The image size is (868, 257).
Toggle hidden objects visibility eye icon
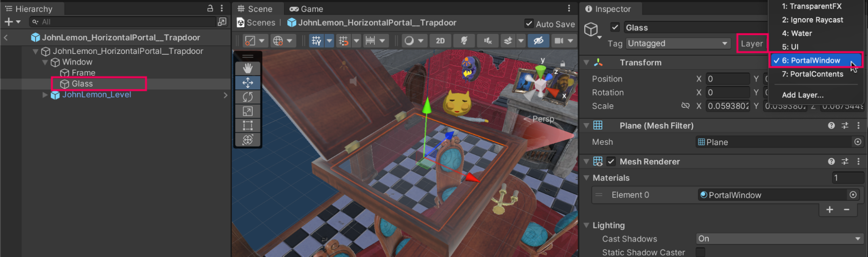click(x=538, y=41)
